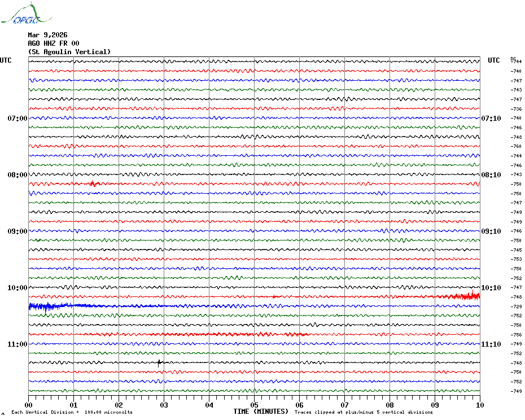Click the DC offset value "-753"
The height and width of the screenshot is (420, 525).
517,259
